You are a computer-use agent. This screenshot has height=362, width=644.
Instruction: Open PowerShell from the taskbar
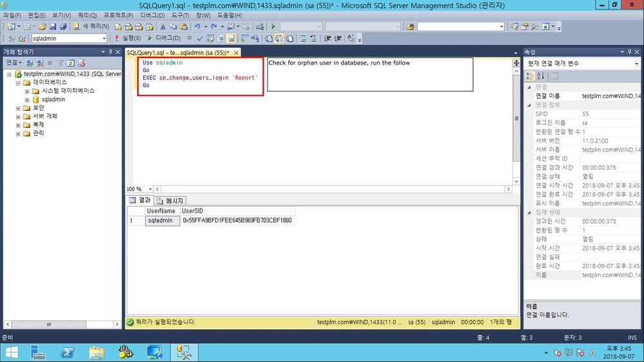[x=67, y=352]
